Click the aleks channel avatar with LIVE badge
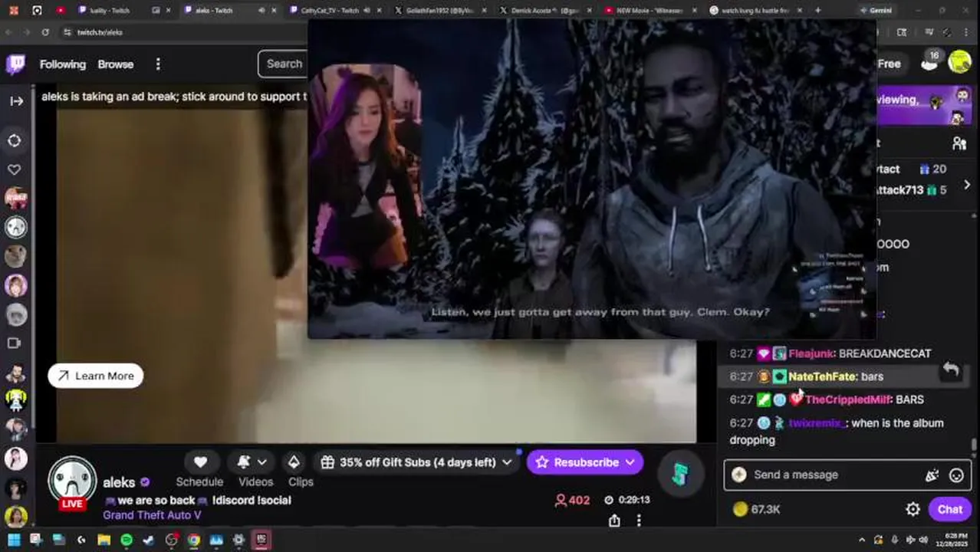 (73, 483)
